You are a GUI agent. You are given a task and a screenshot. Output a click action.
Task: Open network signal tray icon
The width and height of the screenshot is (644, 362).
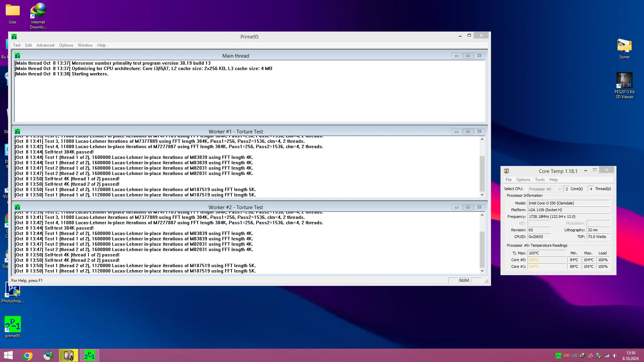coord(607,356)
